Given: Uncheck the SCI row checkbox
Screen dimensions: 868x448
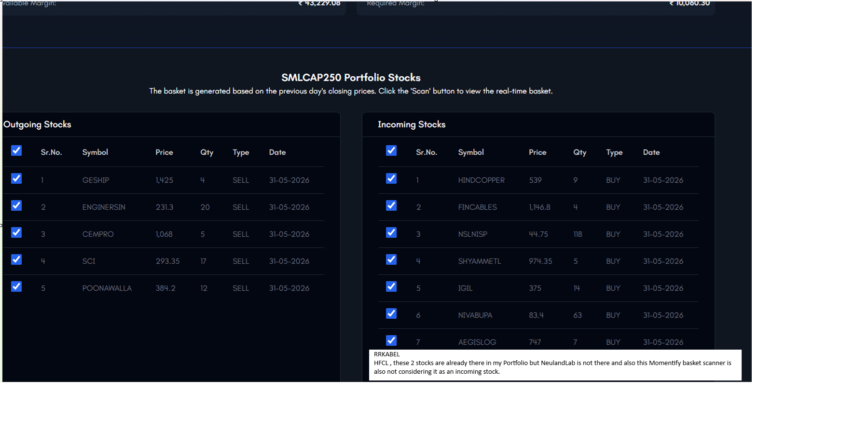Looking at the screenshot, I should (x=16, y=259).
